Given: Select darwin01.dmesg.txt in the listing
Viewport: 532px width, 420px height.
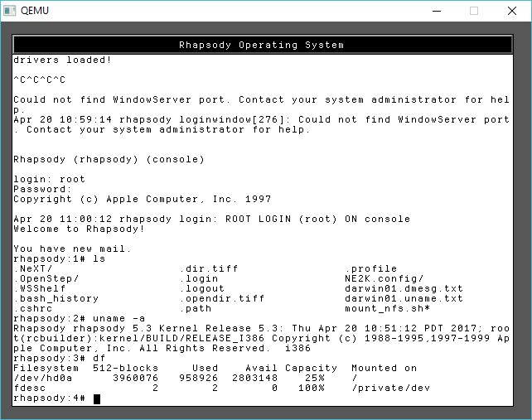Looking at the screenshot, I should pyautogui.click(x=404, y=289).
